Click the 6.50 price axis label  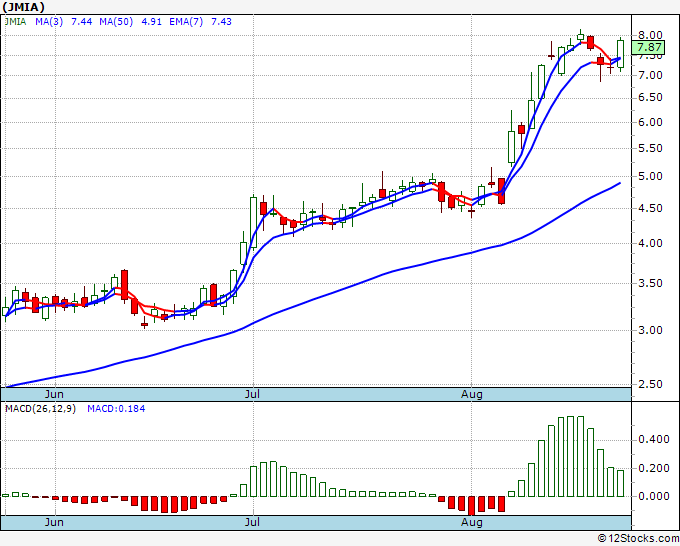coord(650,98)
